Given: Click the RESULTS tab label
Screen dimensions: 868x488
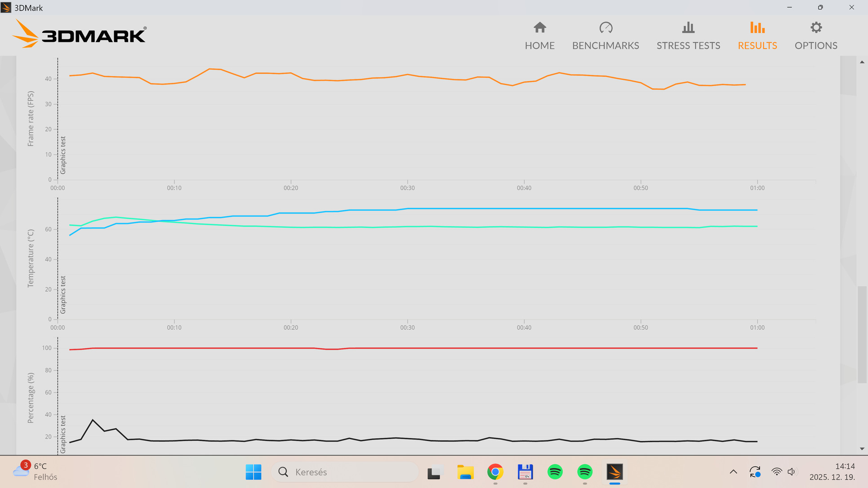Looking at the screenshot, I should [x=757, y=46].
